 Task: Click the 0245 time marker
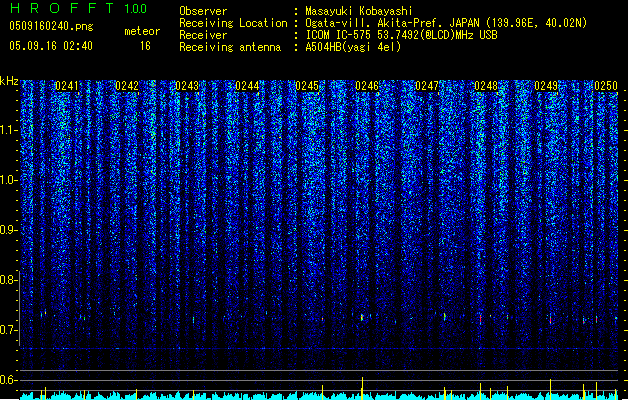307,86
